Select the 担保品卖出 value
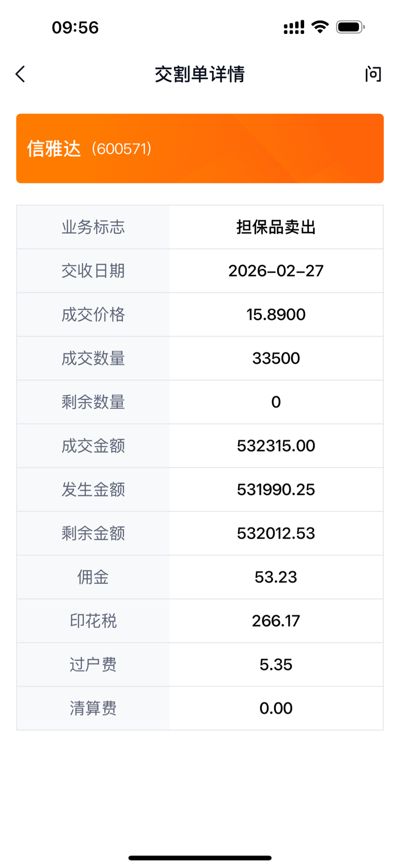Image resolution: width=400 pixels, height=868 pixels. 276,227
